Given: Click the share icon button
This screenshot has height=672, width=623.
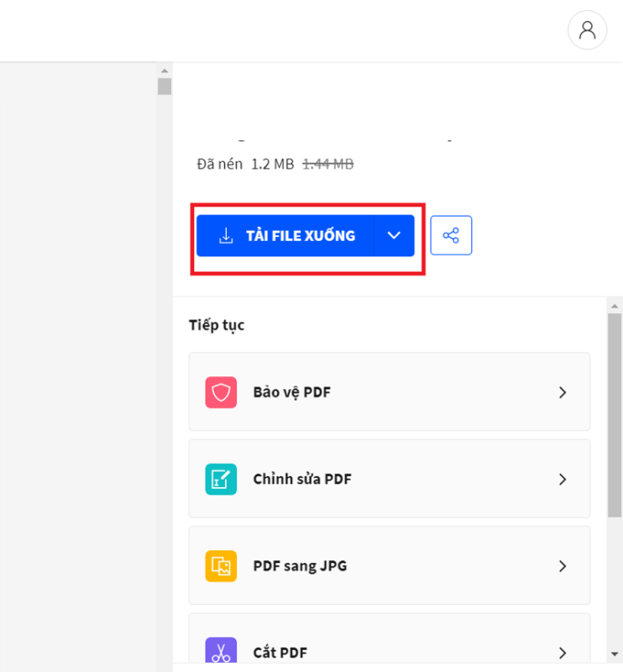Looking at the screenshot, I should (451, 235).
